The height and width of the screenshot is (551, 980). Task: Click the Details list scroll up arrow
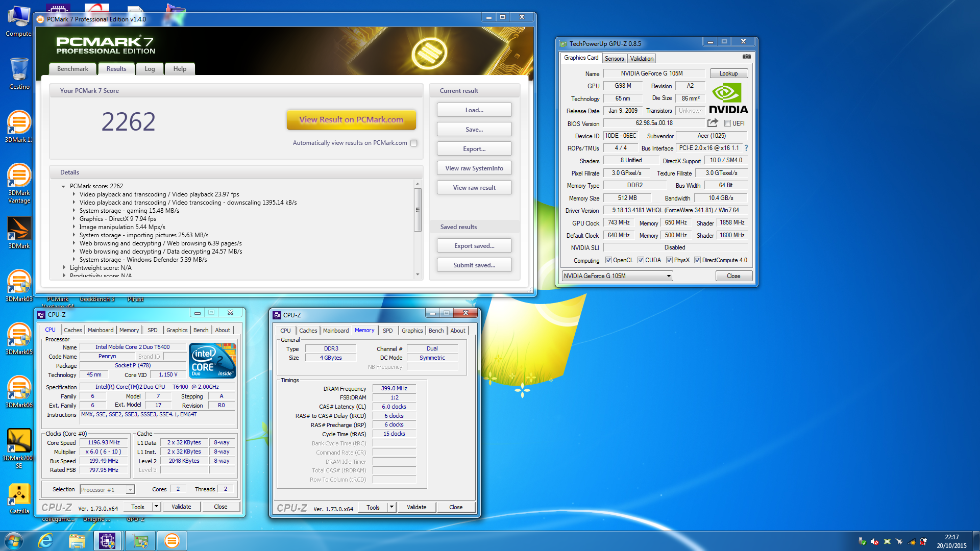[418, 184]
